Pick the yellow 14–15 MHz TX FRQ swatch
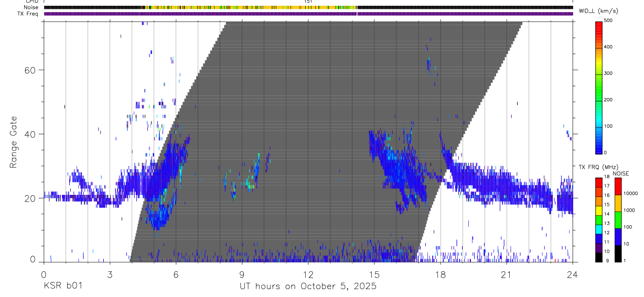Screen dimensions: 644x297 [599, 210]
